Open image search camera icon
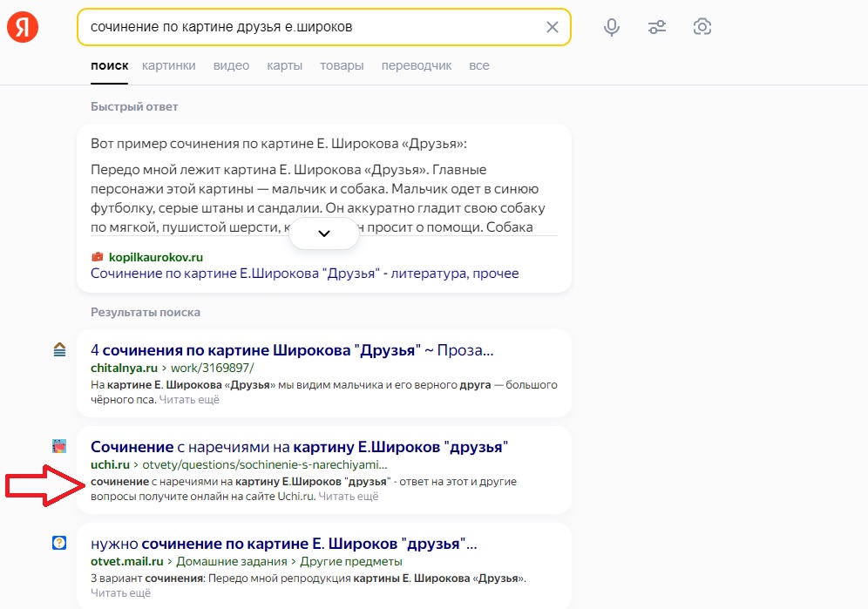This screenshot has height=609, width=868. (702, 27)
